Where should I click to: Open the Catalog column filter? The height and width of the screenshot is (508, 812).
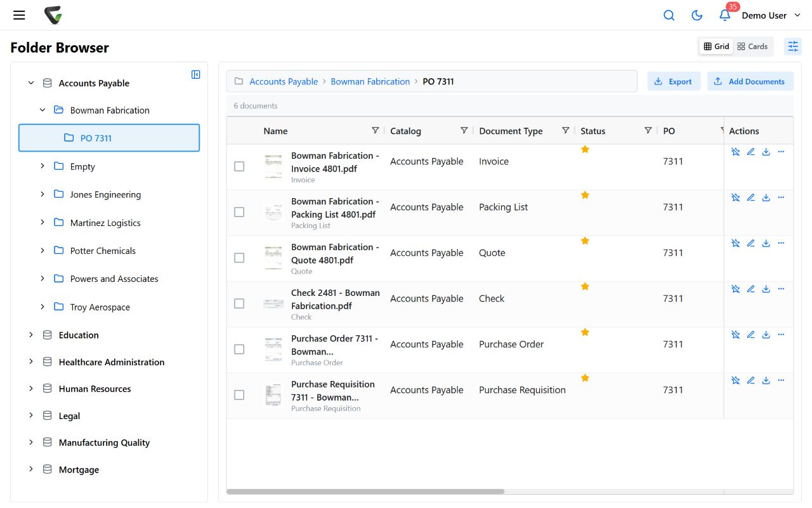click(464, 130)
